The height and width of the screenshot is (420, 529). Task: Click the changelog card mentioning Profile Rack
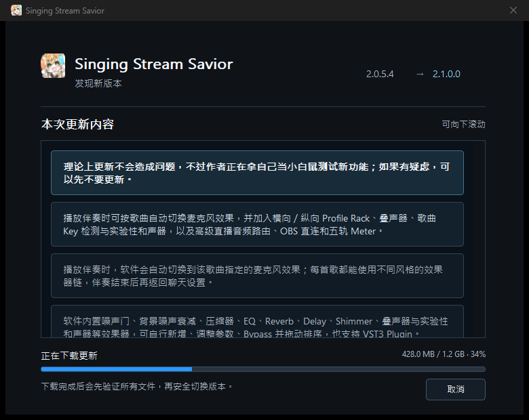(x=257, y=224)
